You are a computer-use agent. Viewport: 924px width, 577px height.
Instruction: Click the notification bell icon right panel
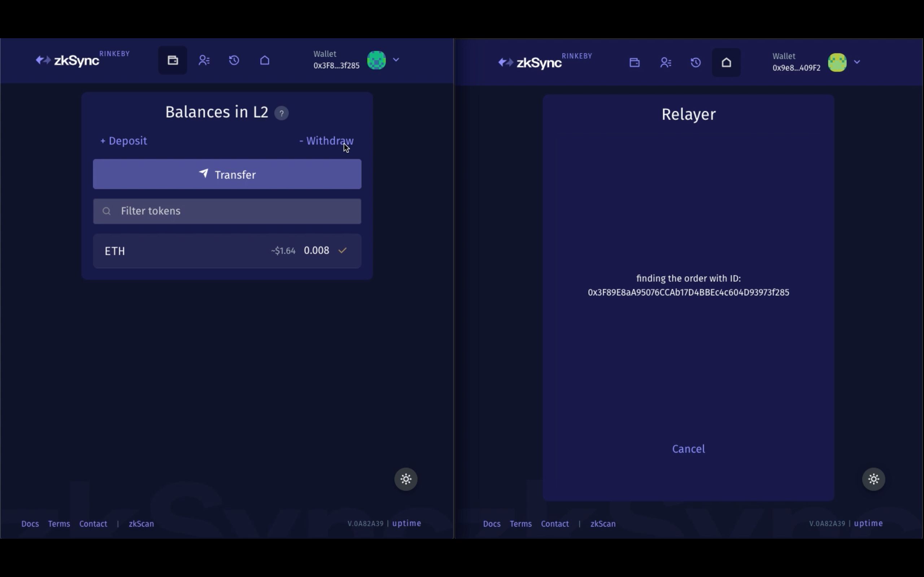[x=726, y=62]
